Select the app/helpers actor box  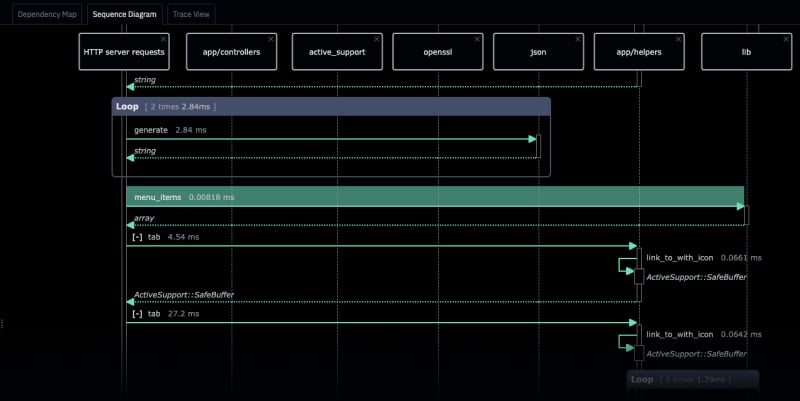pos(639,52)
